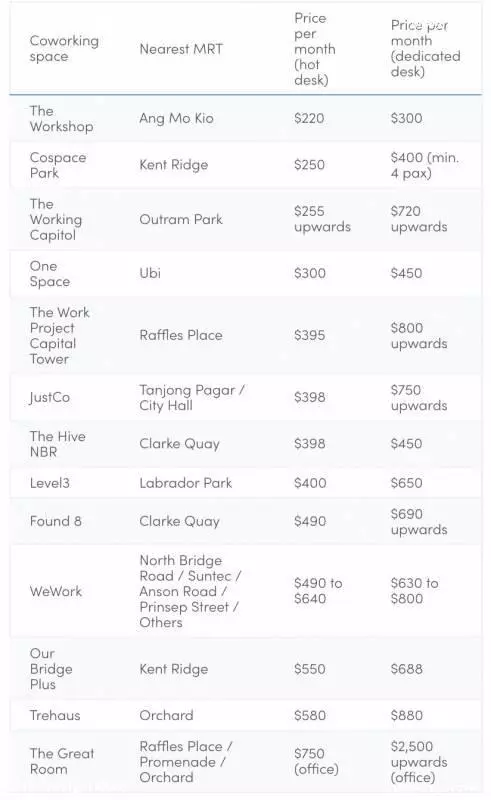Viewport: 491px width, 800px height.
Task: Click The Work Project Capital Tower
Action: click(59, 335)
